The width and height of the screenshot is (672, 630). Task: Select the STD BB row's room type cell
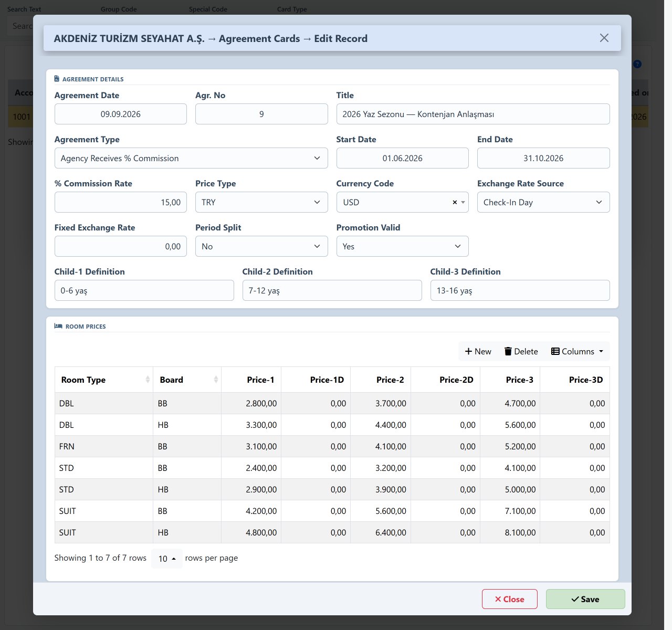pyautogui.click(x=104, y=468)
